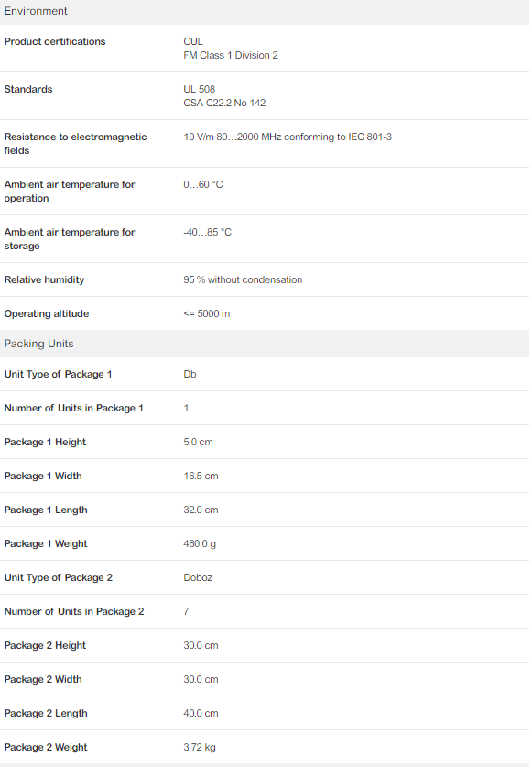Select the Standards row label
Screen dimensions: 532x767
[x=28, y=89]
